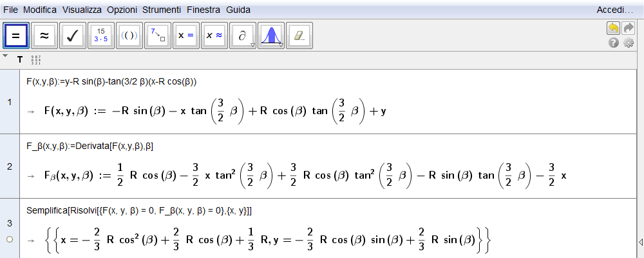This screenshot has height=258, width=644.
Task: Select the Numeric approximation (≈) tool
Action: tap(44, 36)
